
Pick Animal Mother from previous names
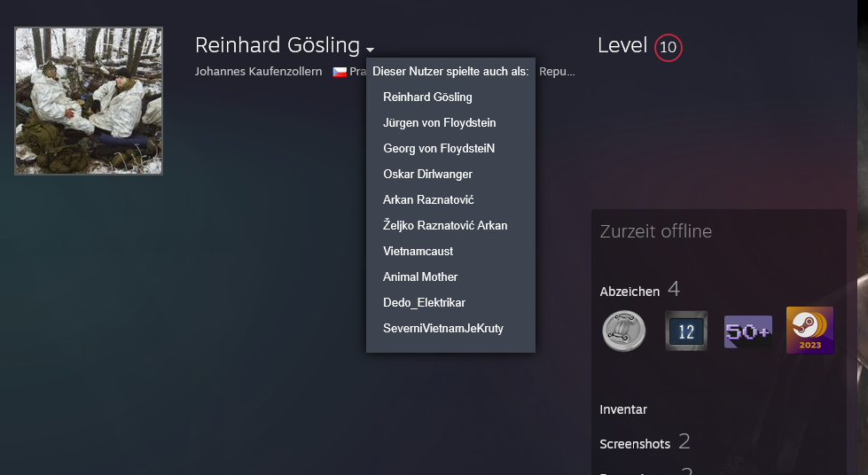point(420,276)
